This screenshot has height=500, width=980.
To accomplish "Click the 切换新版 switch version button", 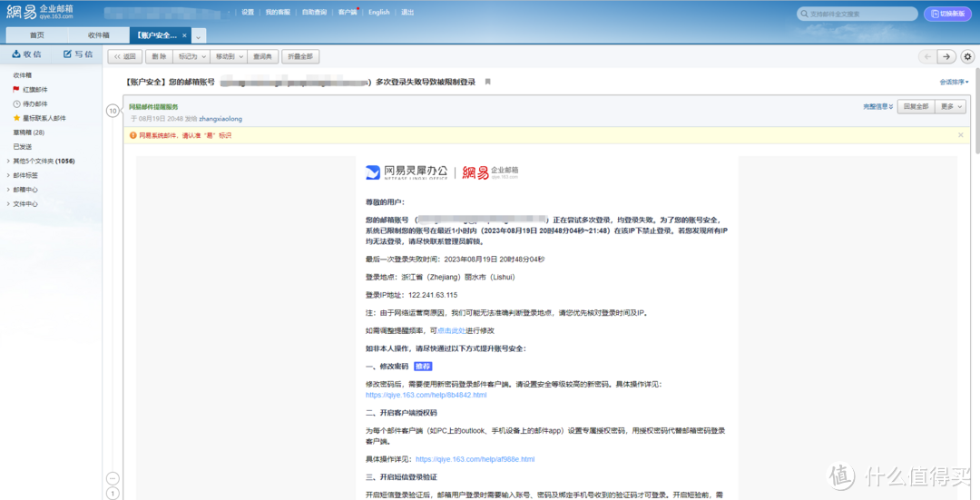I will [947, 13].
